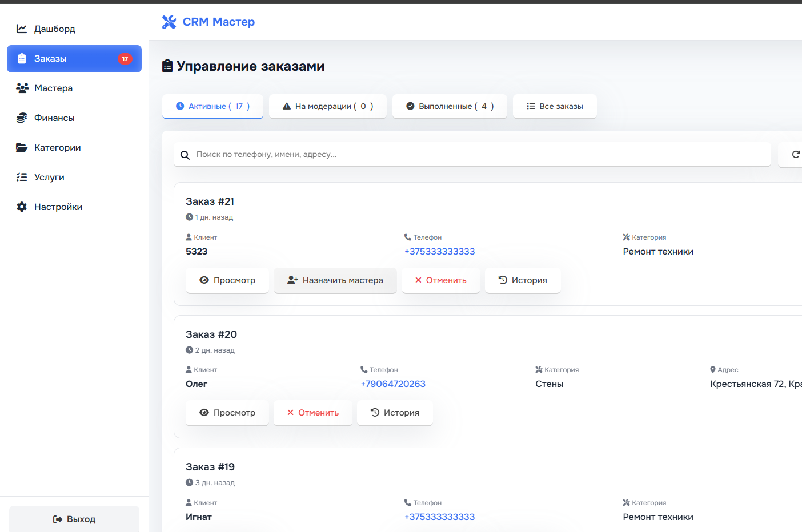The width and height of the screenshot is (802, 532).
Task: Click the warning triangle icon on На модерации
Action: pyautogui.click(x=287, y=106)
